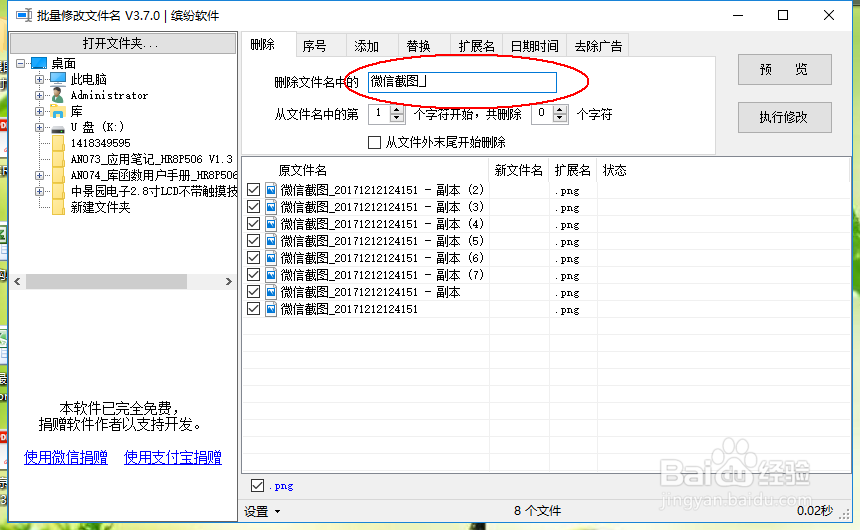This screenshot has width=860, height=530.
Task: Switch to the 日期时间 tab
Action: coord(534,46)
